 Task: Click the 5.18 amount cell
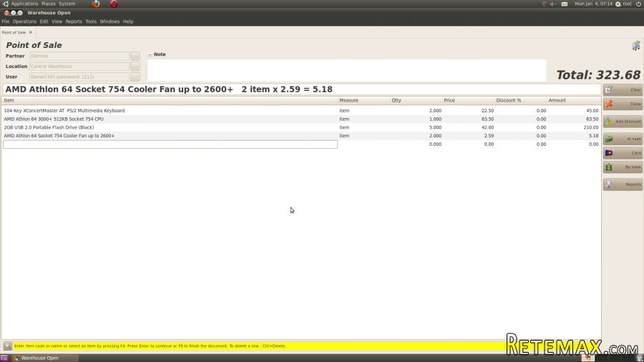593,136
